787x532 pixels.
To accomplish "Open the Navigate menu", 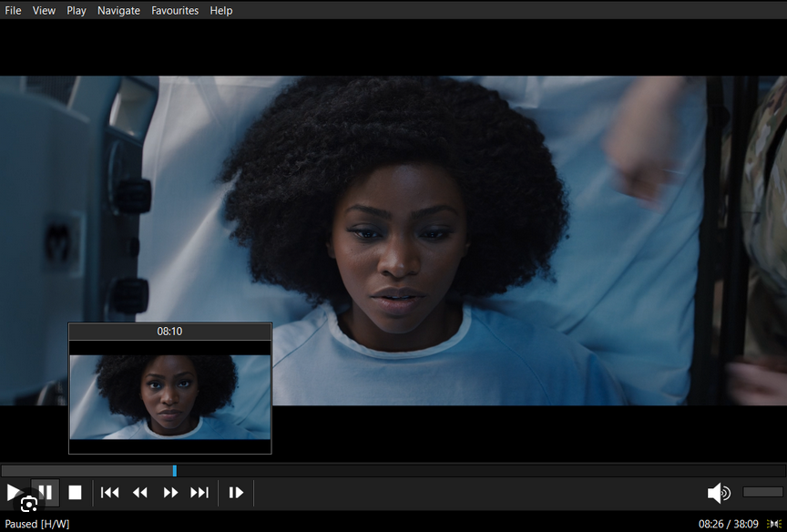I will click(x=118, y=10).
